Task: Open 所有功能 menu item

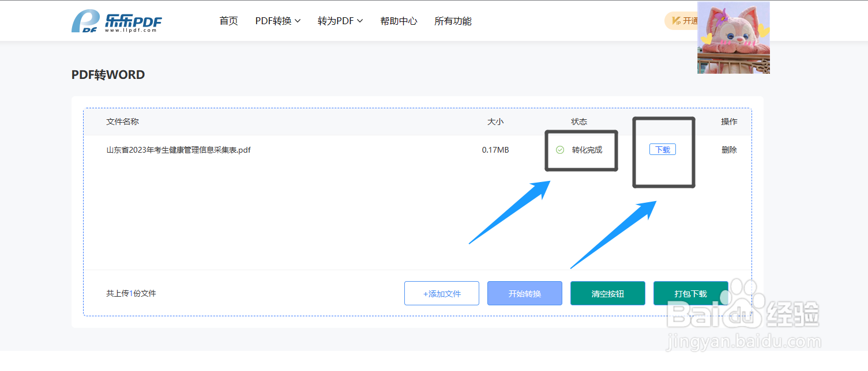Action: [x=453, y=21]
